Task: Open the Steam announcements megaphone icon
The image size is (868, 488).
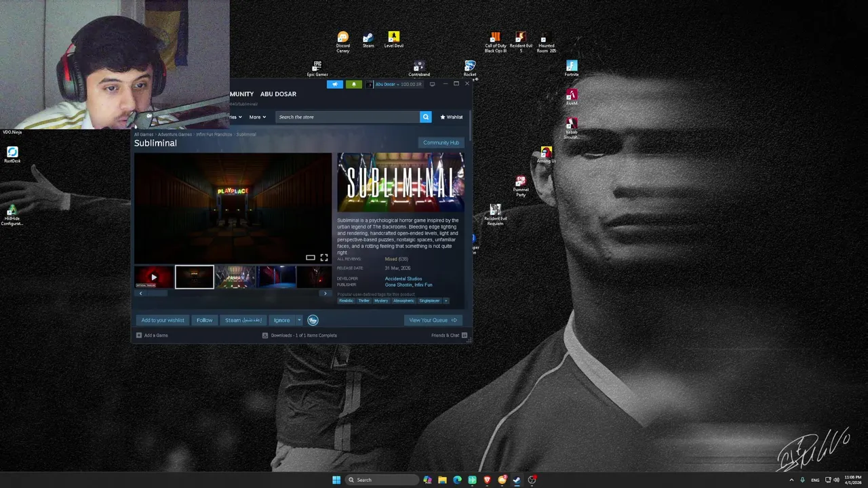Action: [x=335, y=84]
